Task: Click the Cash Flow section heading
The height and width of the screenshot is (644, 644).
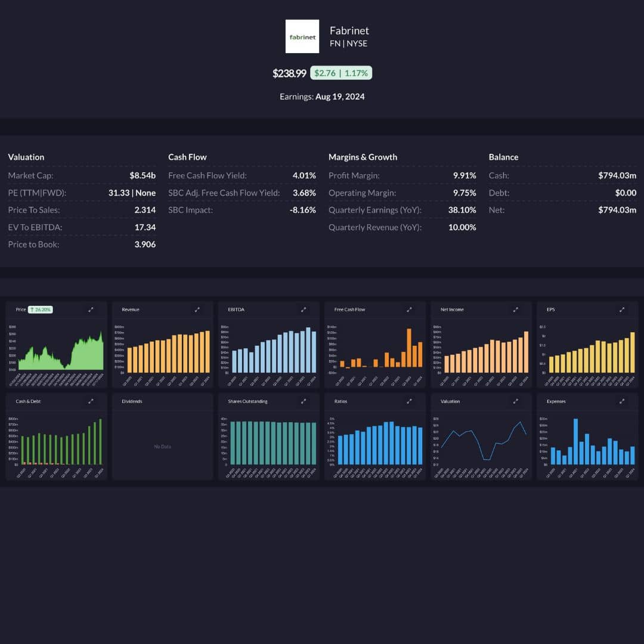Action: pos(187,157)
